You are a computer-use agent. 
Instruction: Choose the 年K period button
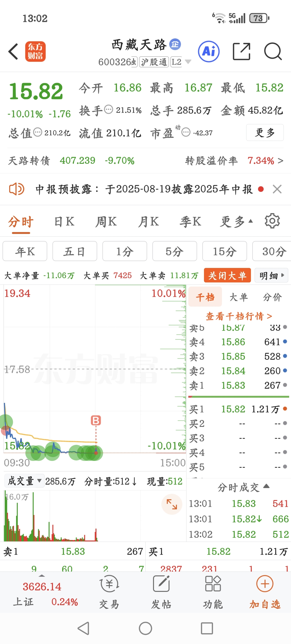[x=25, y=251]
